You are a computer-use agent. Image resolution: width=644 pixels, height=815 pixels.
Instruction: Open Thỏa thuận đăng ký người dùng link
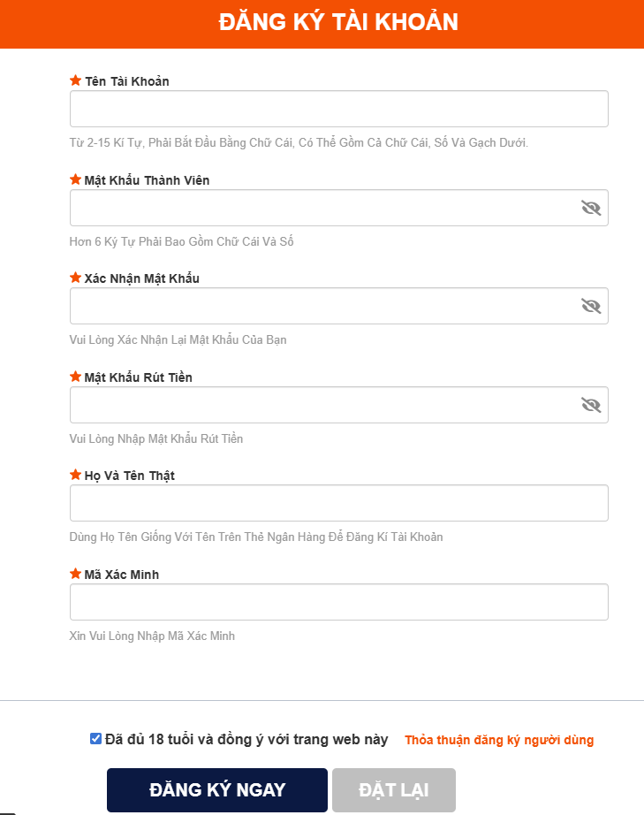pyautogui.click(x=499, y=741)
